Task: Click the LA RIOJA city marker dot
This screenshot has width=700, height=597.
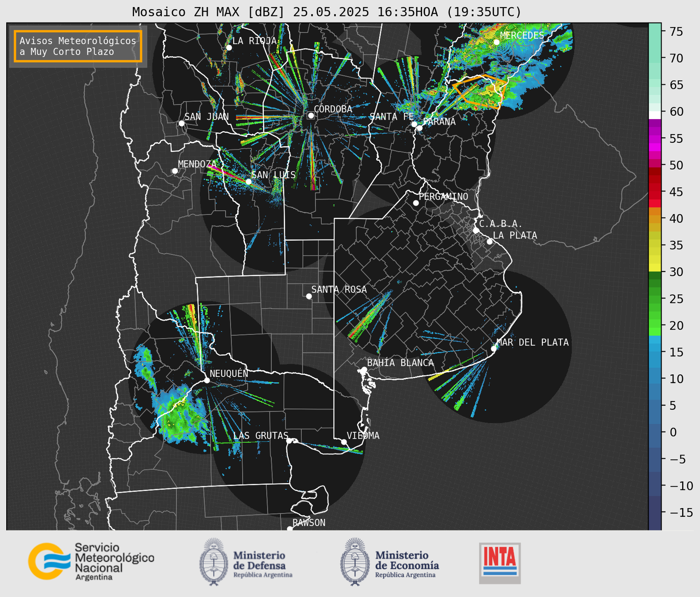Action: coord(229,47)
